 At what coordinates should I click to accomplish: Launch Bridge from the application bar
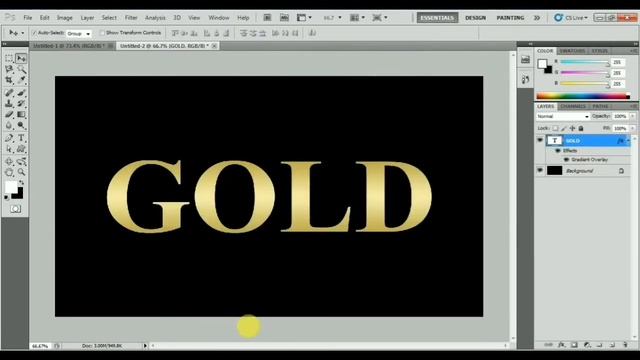point(267,18)
